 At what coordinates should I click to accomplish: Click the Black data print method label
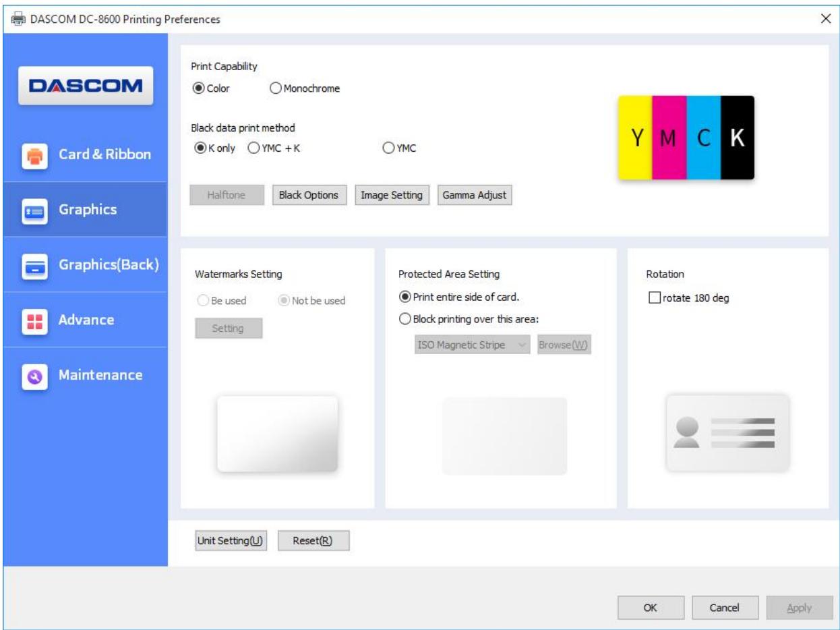pos(244,127)
